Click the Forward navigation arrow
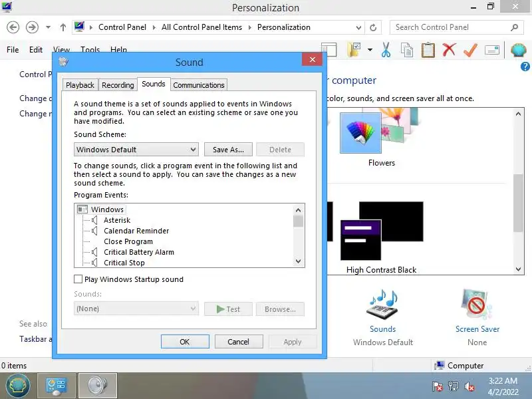Image resolution: width=532 pixels, height=399 pixels. [x=32, y=27]
